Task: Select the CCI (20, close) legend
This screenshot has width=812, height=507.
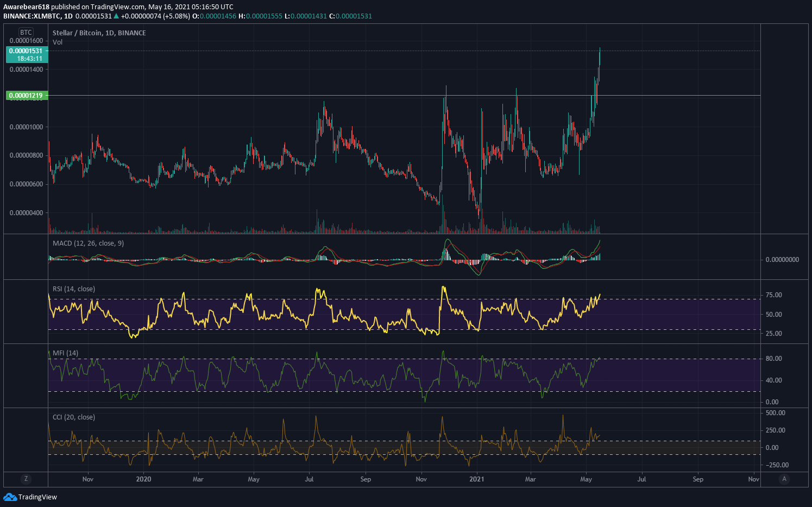Action: [x=74, y=417]
